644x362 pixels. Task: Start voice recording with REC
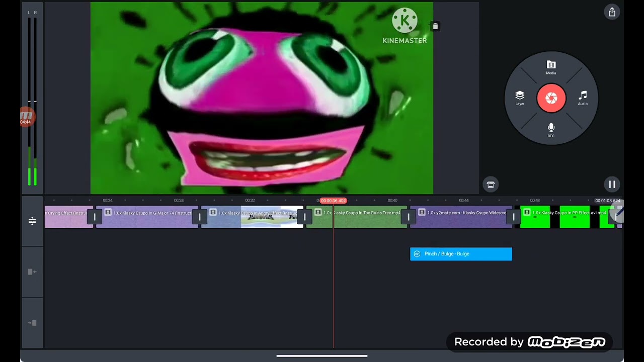[x=551, y=130]
